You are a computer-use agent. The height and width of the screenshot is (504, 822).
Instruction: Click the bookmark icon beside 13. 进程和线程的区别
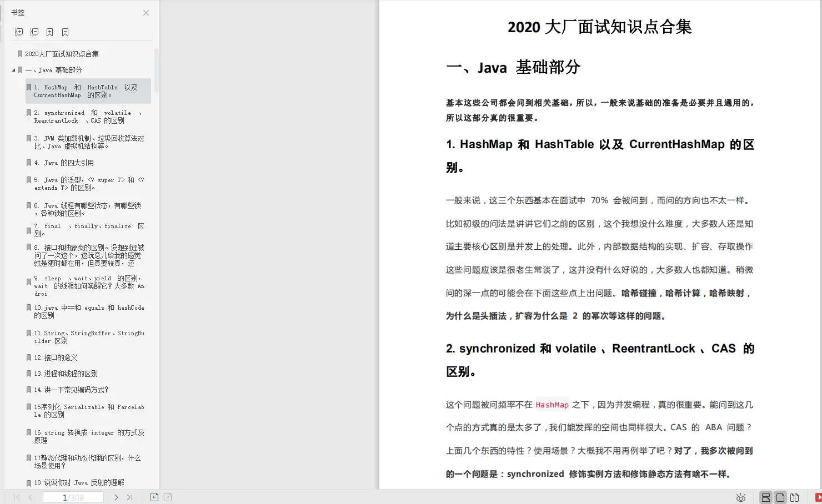tap(29, 374)
